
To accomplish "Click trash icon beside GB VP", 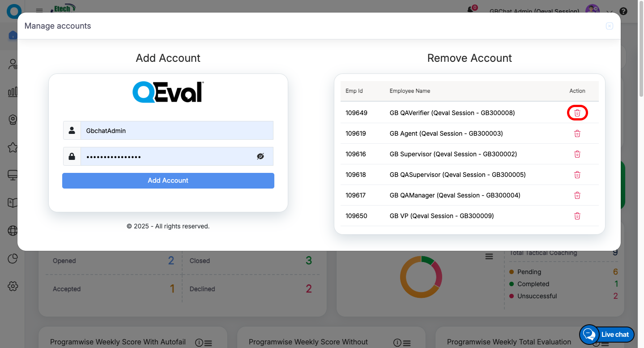I will [577, 216].
